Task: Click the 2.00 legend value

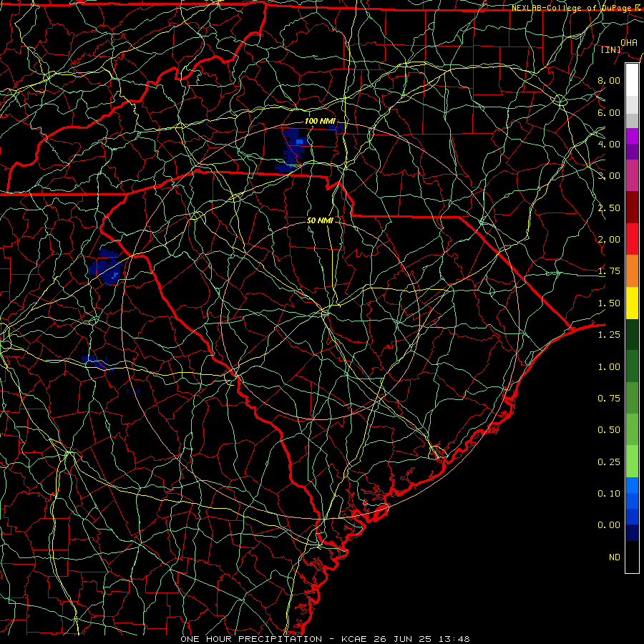Action: click(x=609, y=240)
